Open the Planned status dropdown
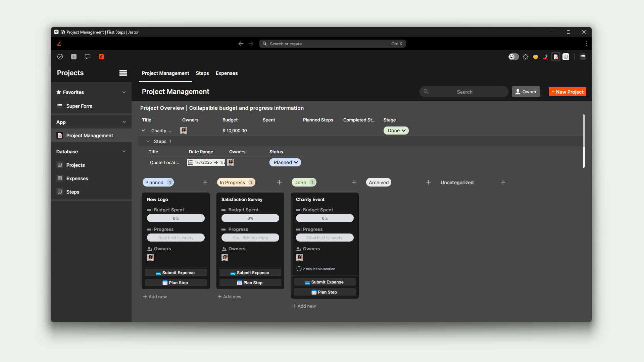The image size is (644, 362). tap(285, 162)
